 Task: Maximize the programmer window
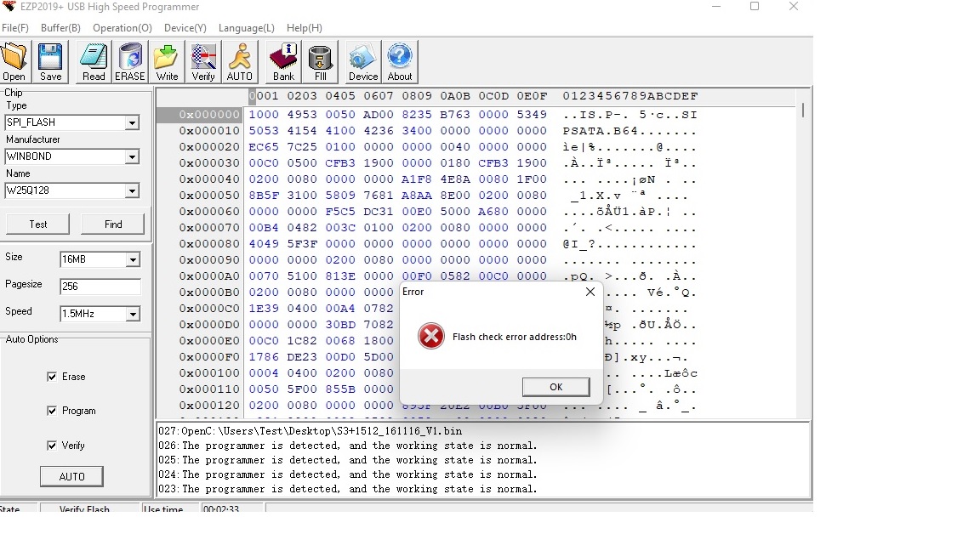pos(755,6)
